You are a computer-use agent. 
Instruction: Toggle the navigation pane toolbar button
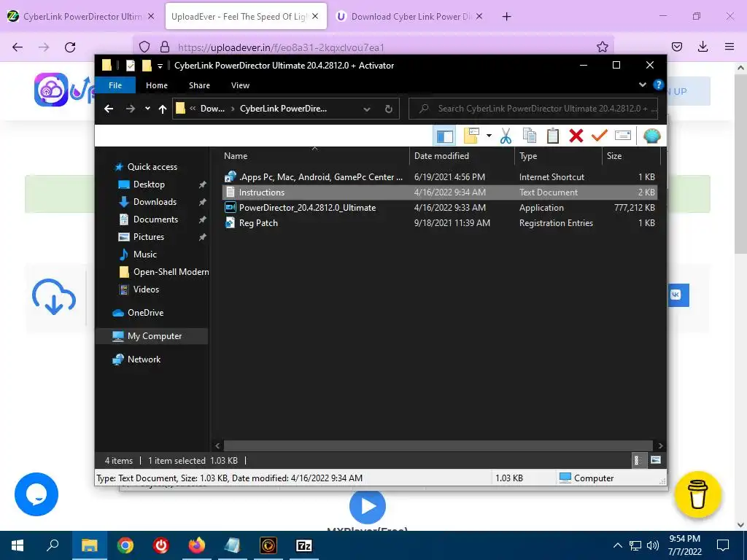click(x=444, y=136)
